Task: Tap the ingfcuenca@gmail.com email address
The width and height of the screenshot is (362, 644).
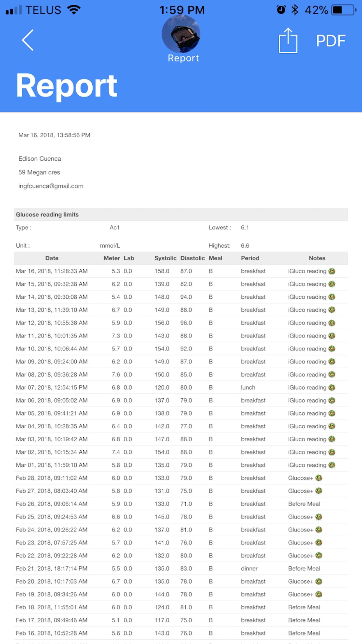Action: pyautogui.click(x=51, y=186)
